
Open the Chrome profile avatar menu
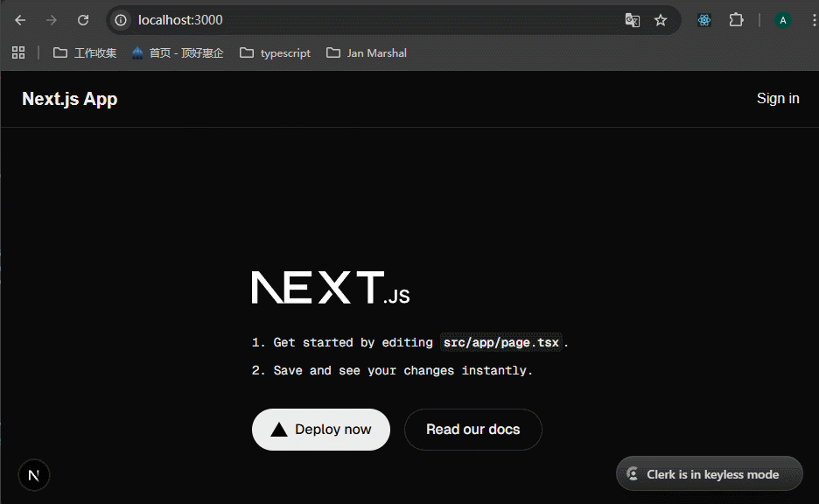[x=783, y=20]
